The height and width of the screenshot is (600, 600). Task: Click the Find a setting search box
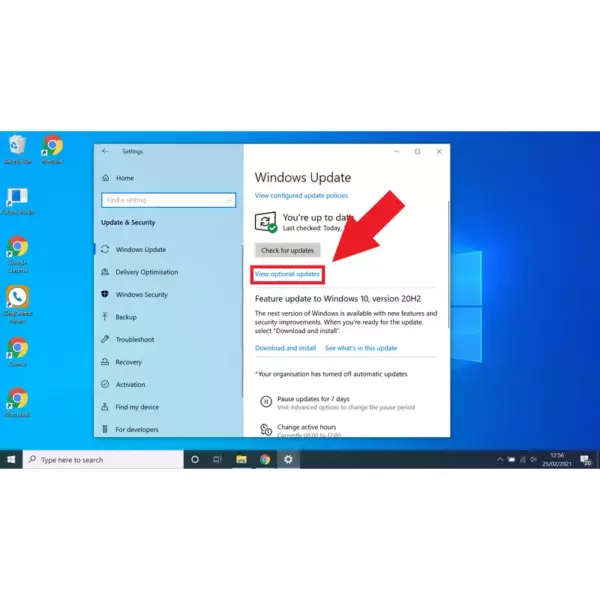point(168,200)
